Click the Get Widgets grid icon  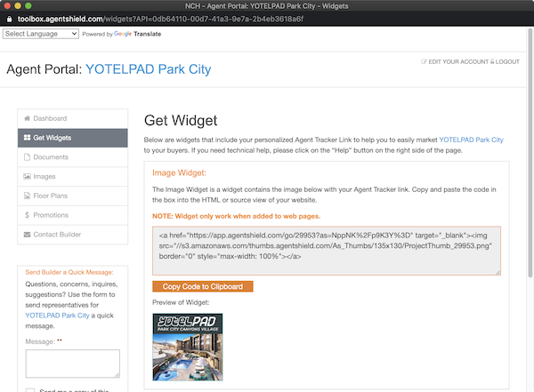pyautogui.click(x=27, y=138)
